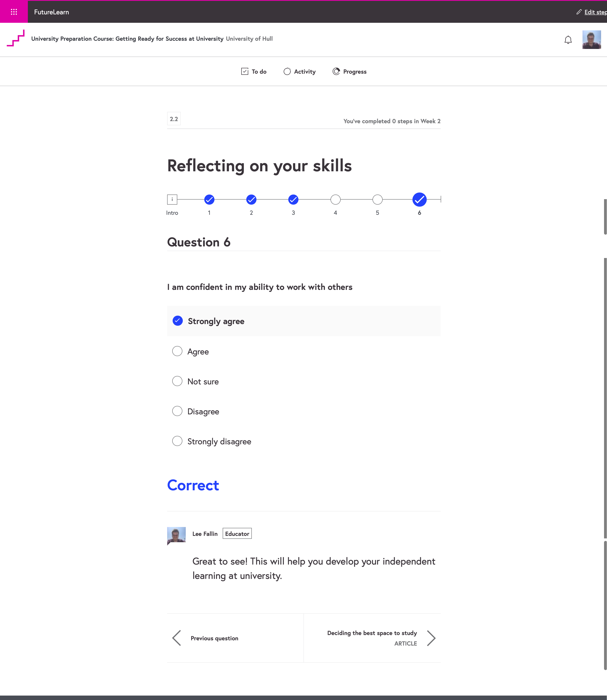Open the FutureLearn apps grid menu
This screenshot has height=700, width=607.
14,12
